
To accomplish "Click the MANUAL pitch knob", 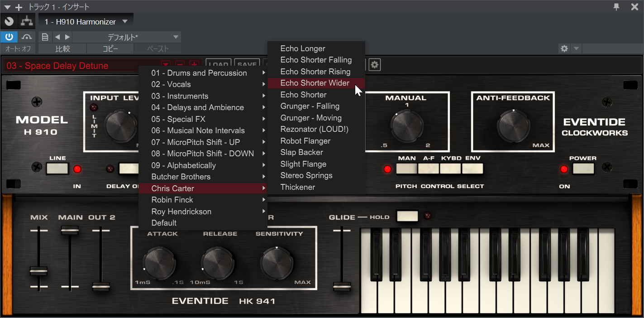I will pos(407,126).
